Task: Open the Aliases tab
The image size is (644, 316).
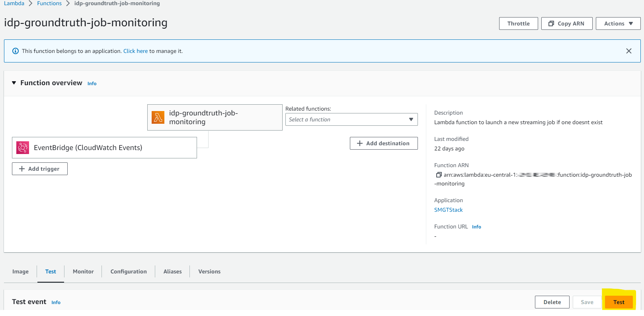Action: coord(172,271)
